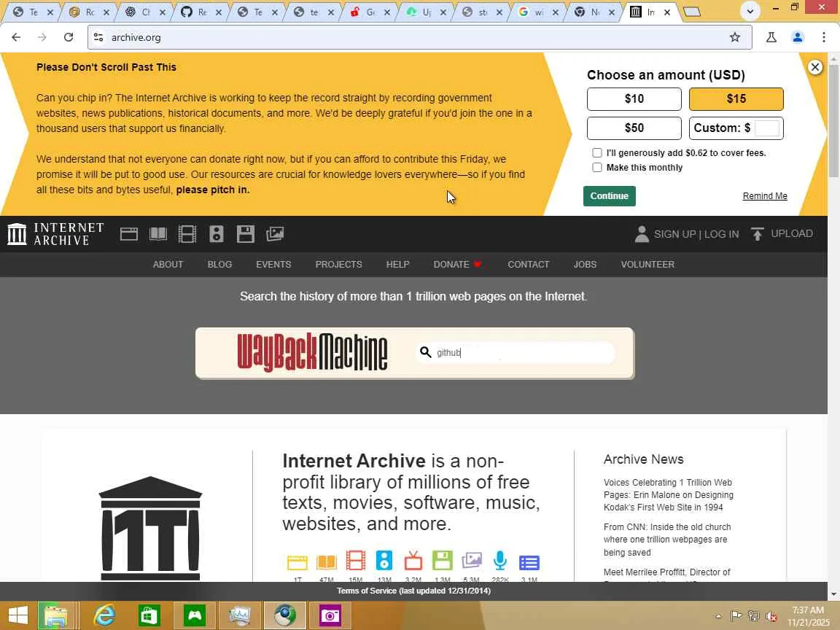Screen dimensions: 840x630
Task: Click the blue speaker audio icon (13M)
Action: (x=384, y=561)
